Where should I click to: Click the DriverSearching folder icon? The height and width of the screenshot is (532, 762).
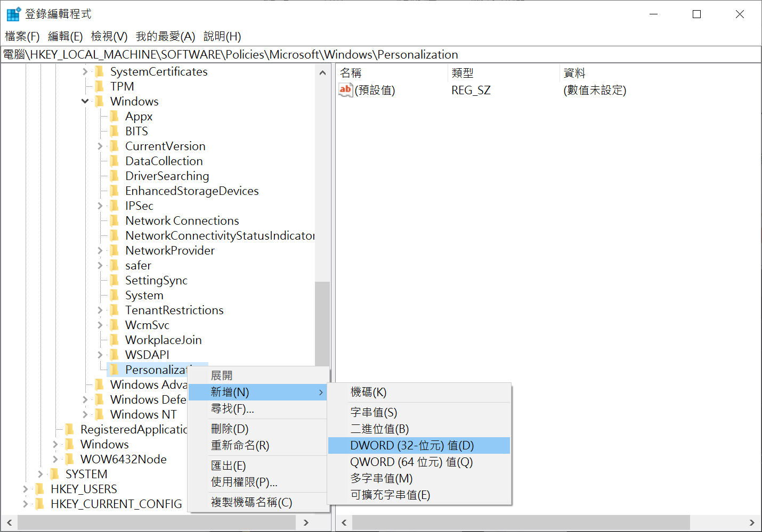click(x=115, y=176)
